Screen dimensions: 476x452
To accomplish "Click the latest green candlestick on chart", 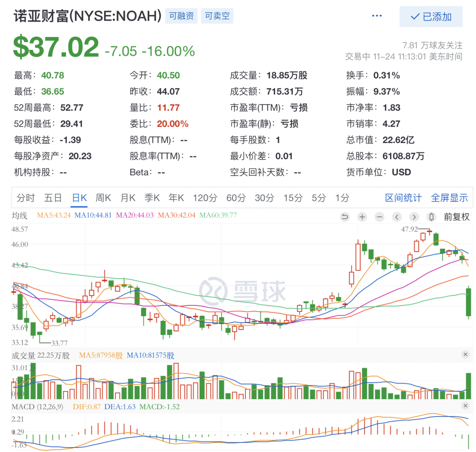I will point(469,302).
